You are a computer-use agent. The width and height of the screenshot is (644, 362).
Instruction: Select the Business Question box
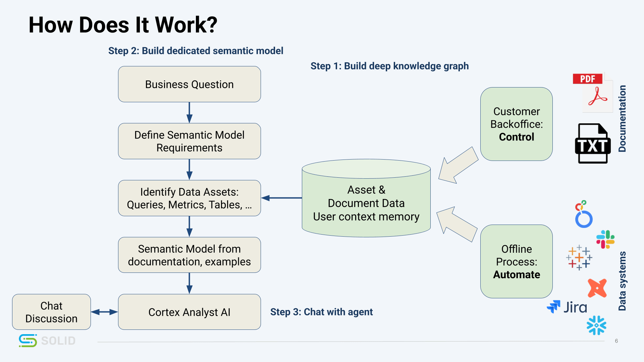pos(189,84)
